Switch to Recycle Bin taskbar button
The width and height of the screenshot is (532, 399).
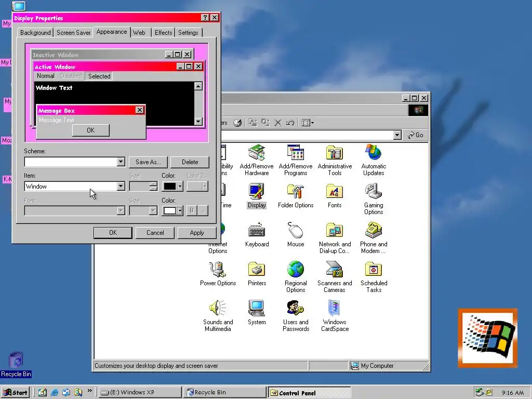click(224, 393)
